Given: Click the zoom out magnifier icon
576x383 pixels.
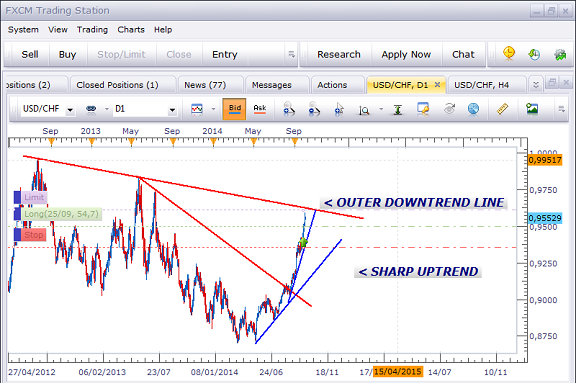Looking at the screenshot, I should (314, 109).
